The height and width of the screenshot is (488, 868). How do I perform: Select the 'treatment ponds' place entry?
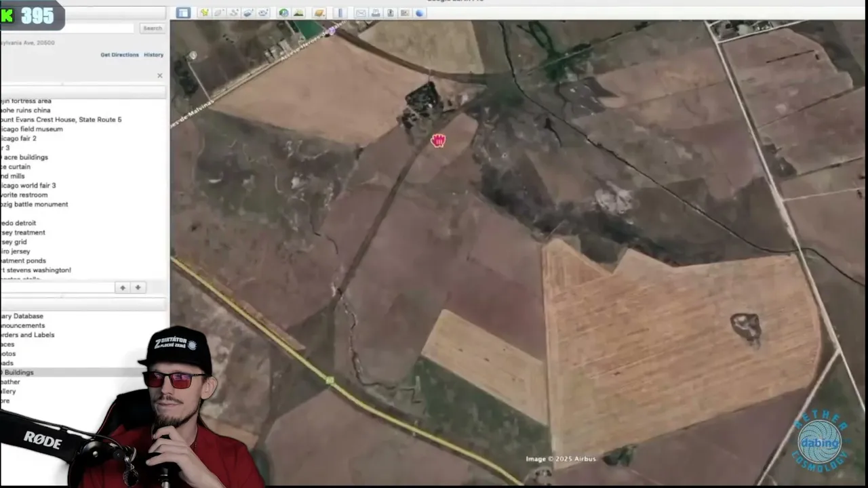coord(23,261)
